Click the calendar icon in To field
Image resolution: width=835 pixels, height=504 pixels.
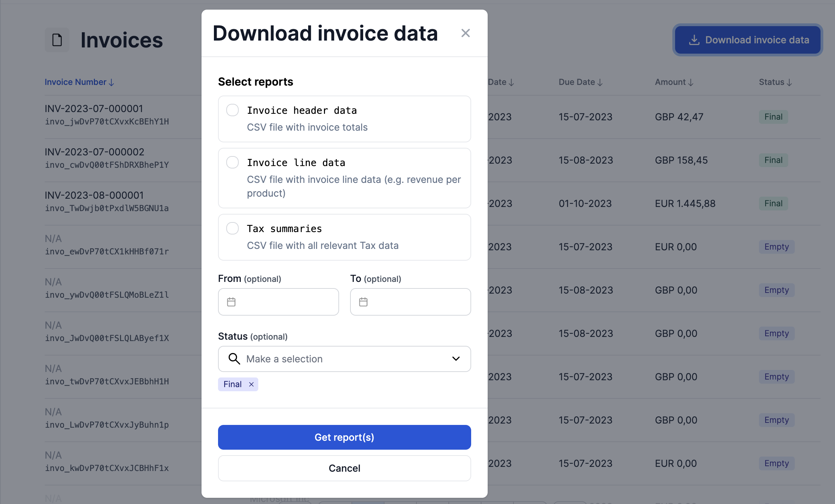point(363,302)
